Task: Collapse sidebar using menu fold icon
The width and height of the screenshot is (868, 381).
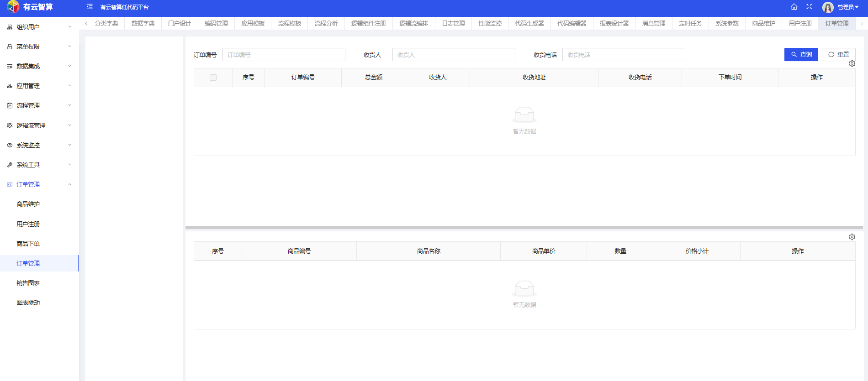Action: [x=90, y=7]
